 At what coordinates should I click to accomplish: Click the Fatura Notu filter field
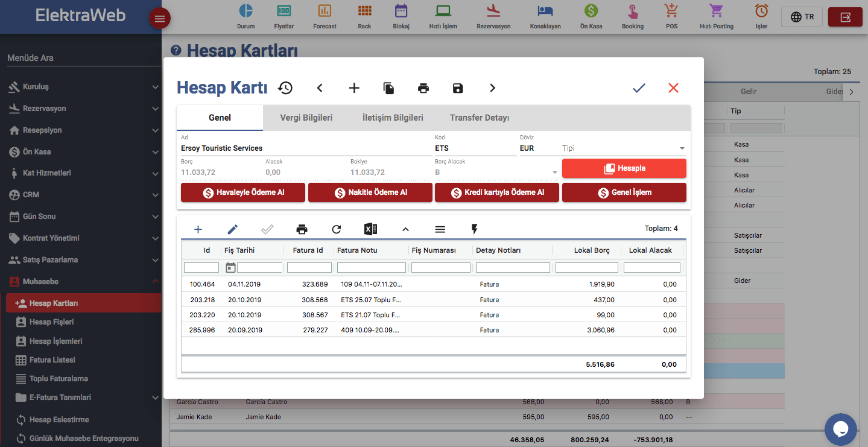click(x=371, y=267)
